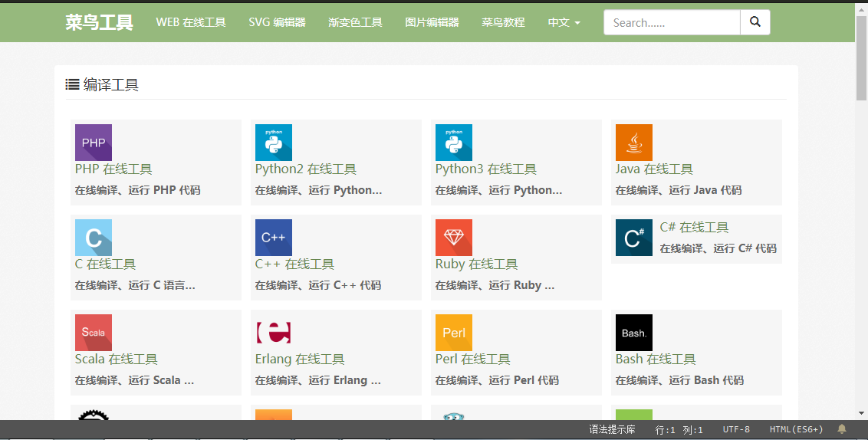
Task: Open SVG 编辑器 in navigation
Action: pyautogui.click(x=278, y=23)
